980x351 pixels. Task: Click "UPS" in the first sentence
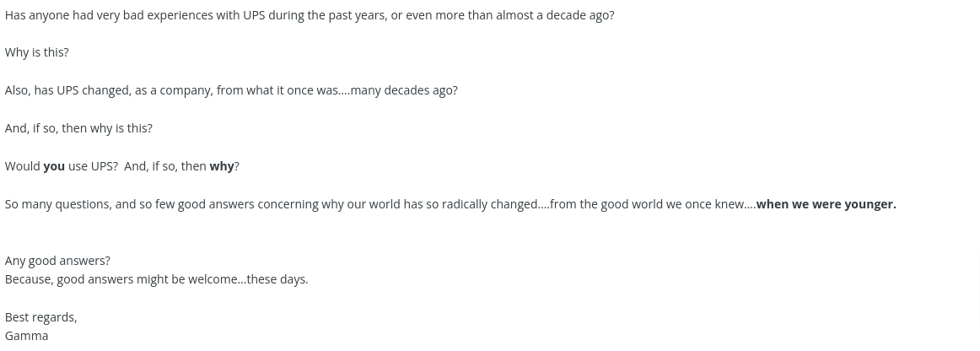click(254, 15)
